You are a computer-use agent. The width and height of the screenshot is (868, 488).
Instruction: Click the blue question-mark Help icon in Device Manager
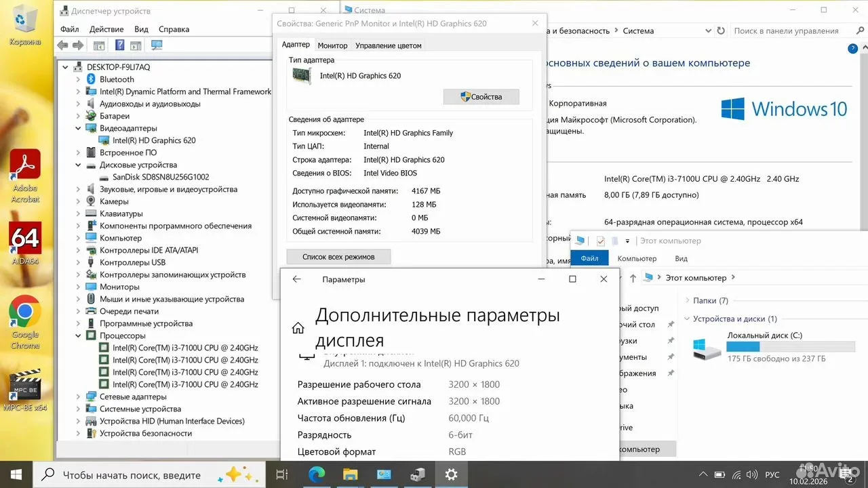119,45
